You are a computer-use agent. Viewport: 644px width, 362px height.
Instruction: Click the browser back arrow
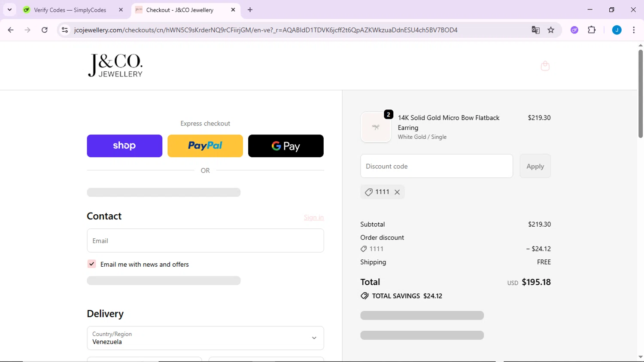pos(11,30)
